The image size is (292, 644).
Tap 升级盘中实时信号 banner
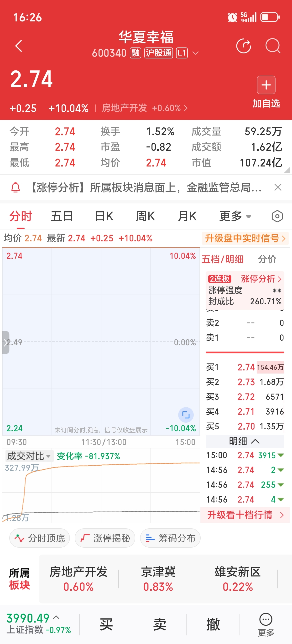pyautogui.click(x=245, y=238)
